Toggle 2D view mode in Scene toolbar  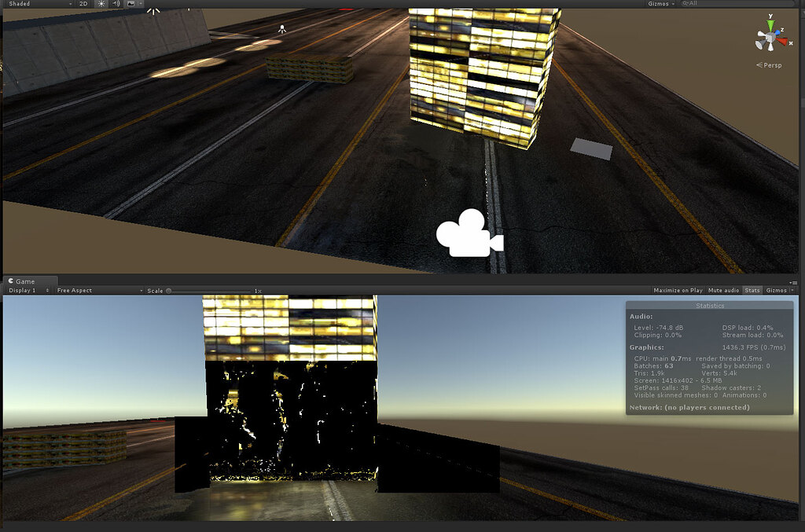click(83, 4)
